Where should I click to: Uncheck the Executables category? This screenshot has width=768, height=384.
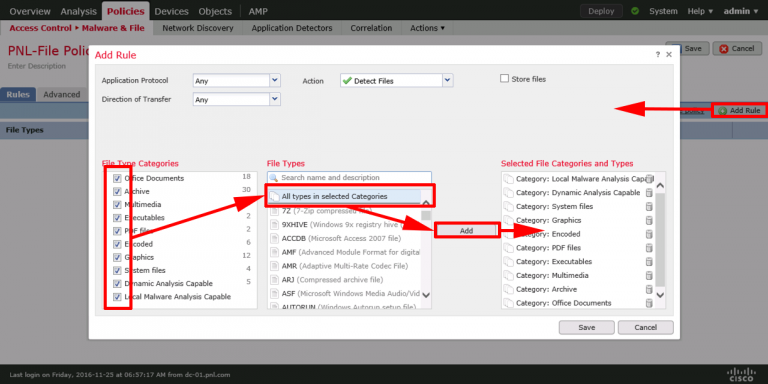[x=117, y=218]
